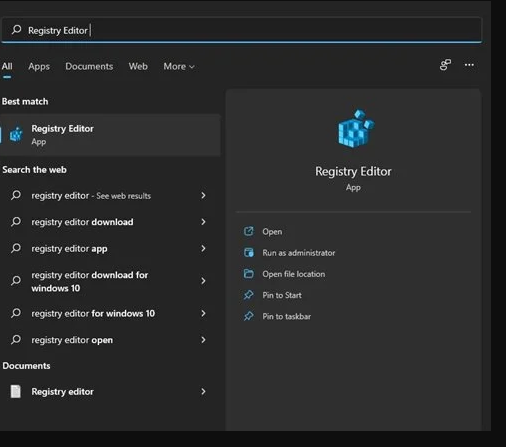Expand arrow for Registry editor document
The height and width of the screenshot is (447, 506).
click(203, 392)
